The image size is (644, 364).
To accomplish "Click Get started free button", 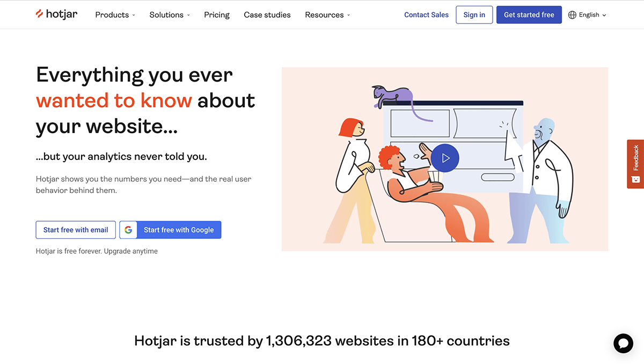I will (529, 15).
